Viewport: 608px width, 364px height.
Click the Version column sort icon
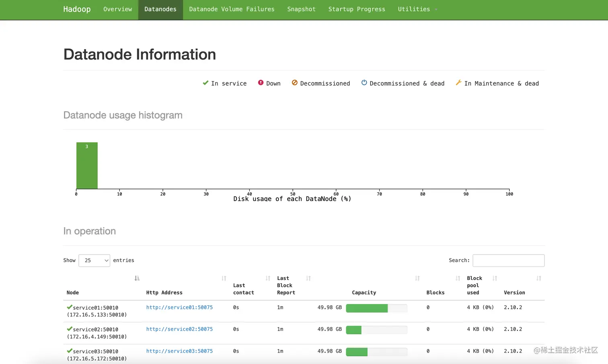click(x=539, y=278)
